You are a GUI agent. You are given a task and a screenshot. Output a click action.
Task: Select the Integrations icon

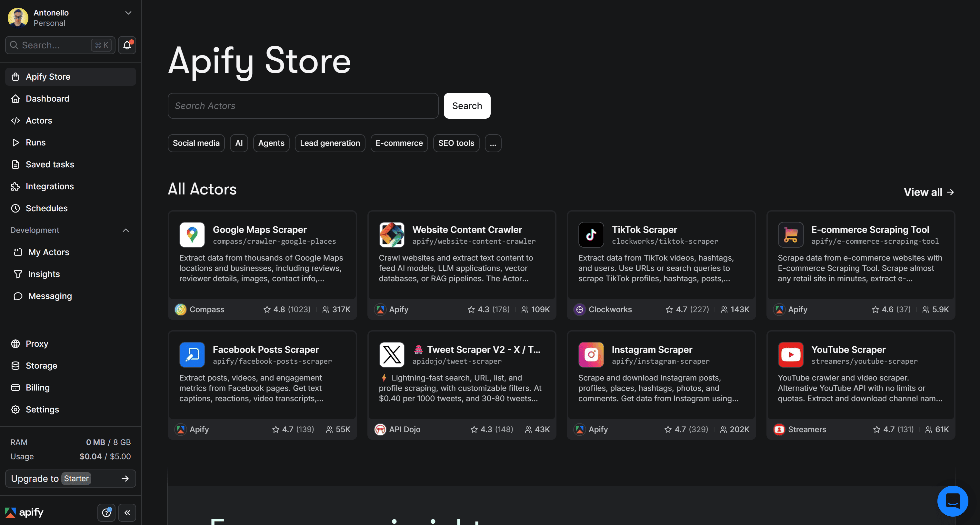15,186
